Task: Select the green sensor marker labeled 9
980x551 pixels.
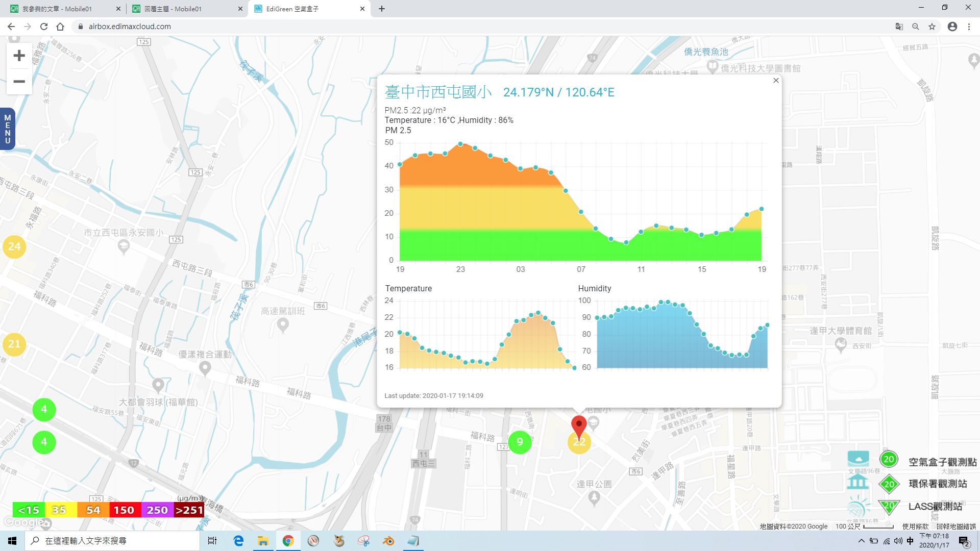Action: point(520,442)
